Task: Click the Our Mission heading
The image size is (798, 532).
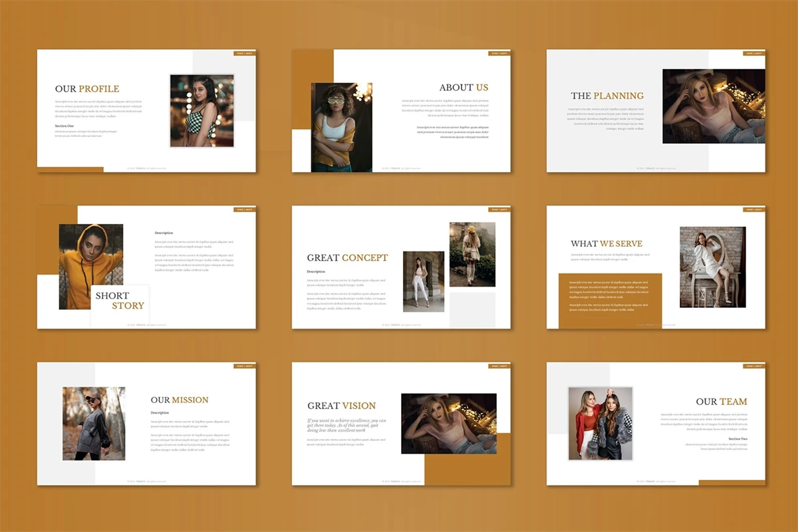Action: pos(180,400)
